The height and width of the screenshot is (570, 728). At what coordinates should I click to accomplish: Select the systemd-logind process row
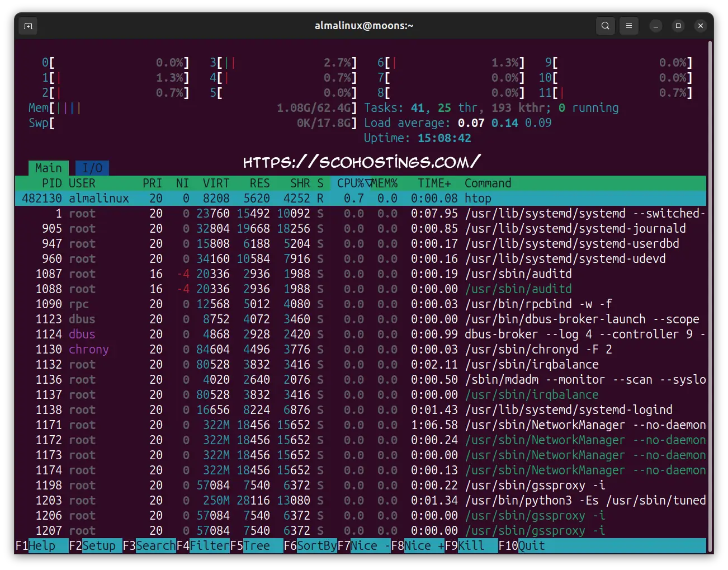point(361,410)
